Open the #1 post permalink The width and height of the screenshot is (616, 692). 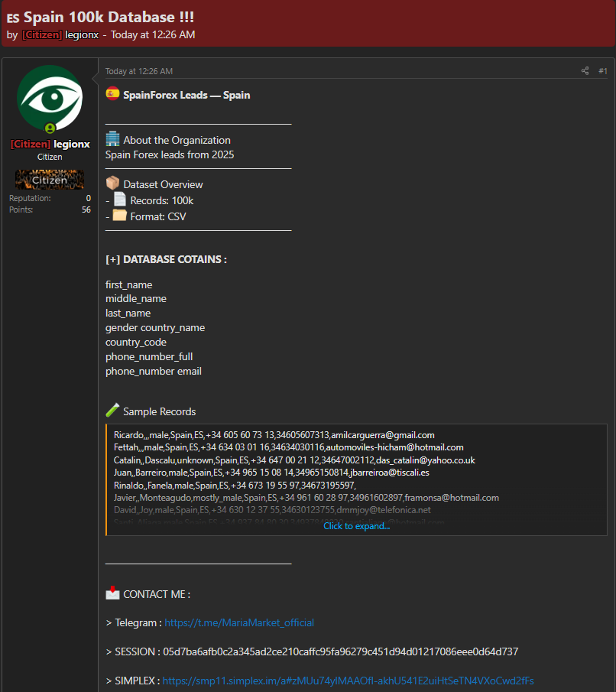[603, 71]
